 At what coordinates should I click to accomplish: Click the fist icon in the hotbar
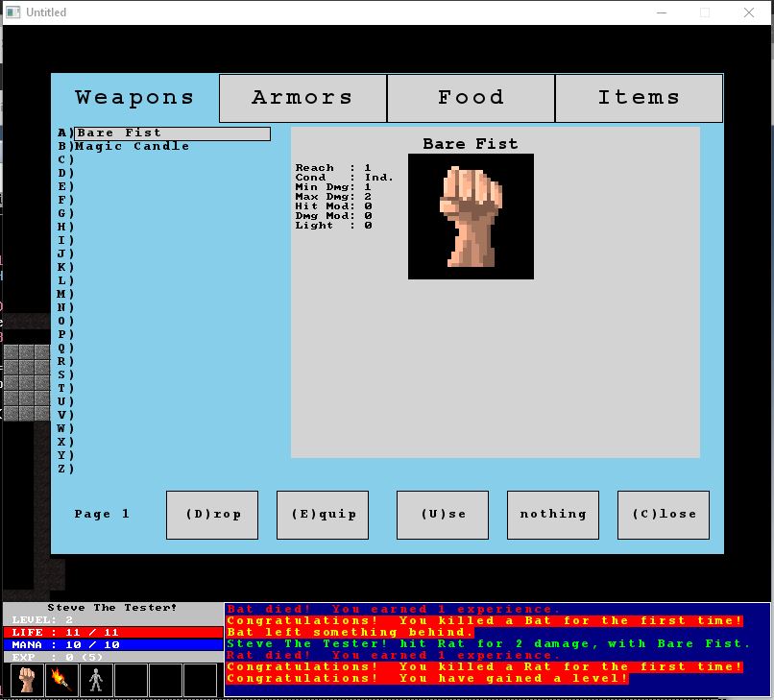[27, 680]
